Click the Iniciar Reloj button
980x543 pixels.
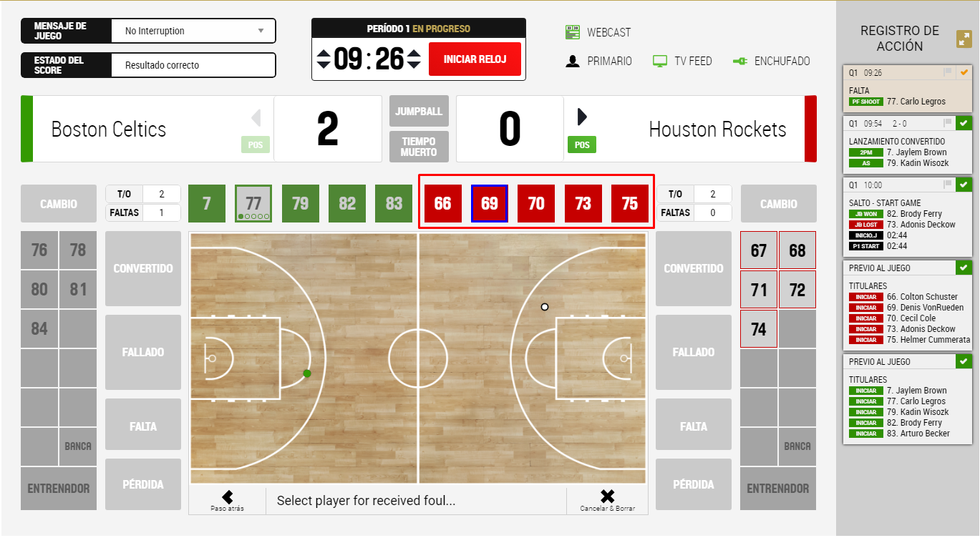[x=475, y=59]
